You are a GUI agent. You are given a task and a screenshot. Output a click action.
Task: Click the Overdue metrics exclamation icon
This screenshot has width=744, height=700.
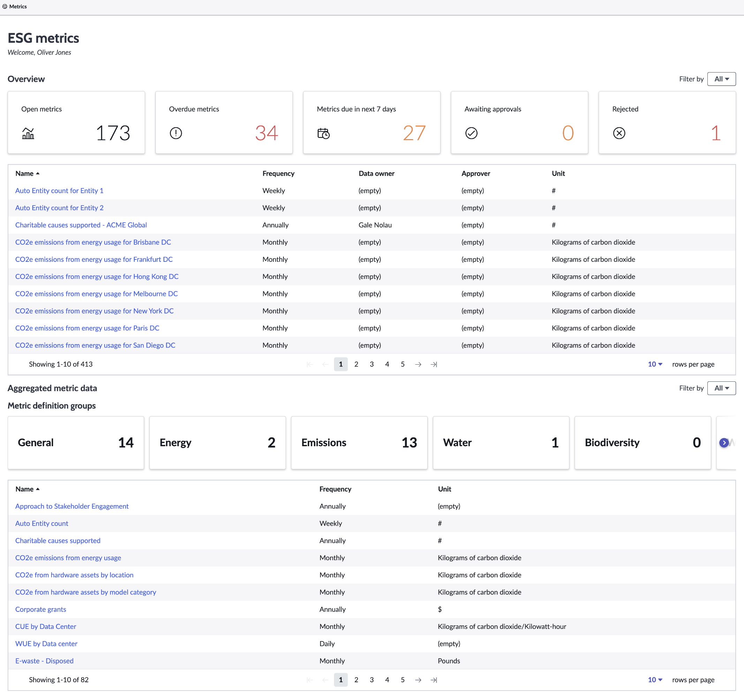click(x=176, y=133)
